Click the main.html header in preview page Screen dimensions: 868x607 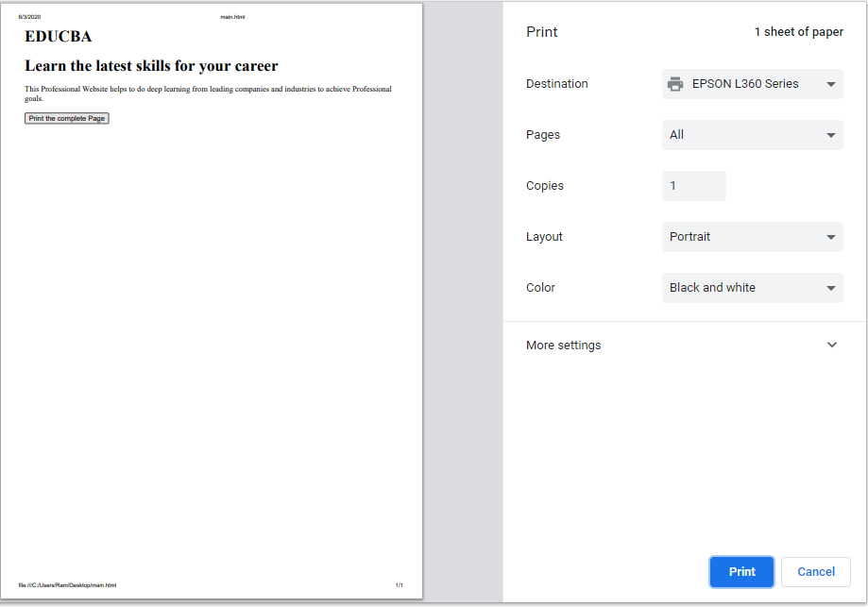[x=232, y=17]
